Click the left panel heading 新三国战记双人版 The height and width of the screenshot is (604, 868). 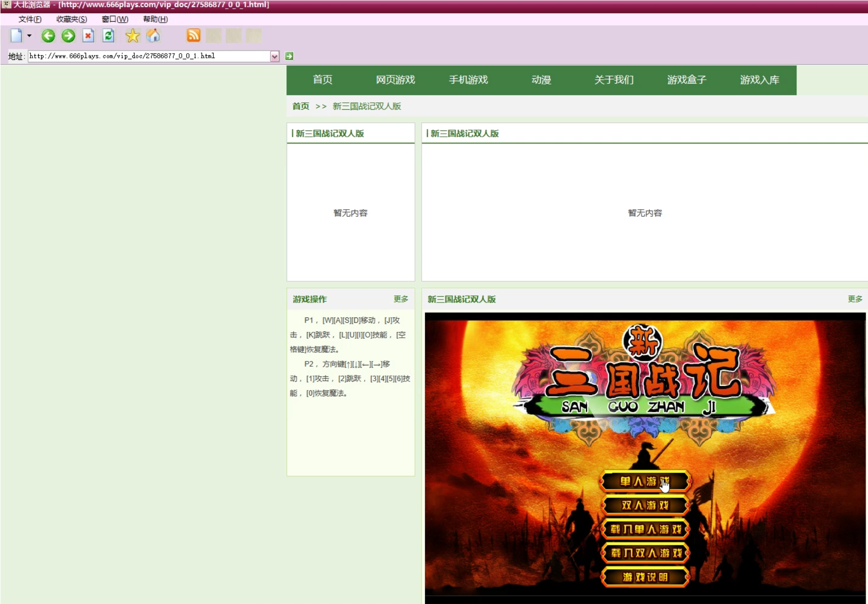330,134
